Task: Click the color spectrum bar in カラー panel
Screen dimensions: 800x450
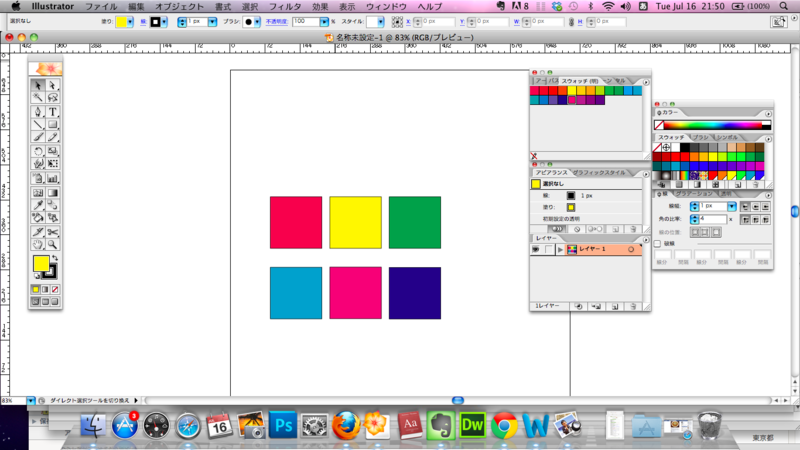Action: pos(713,125)
